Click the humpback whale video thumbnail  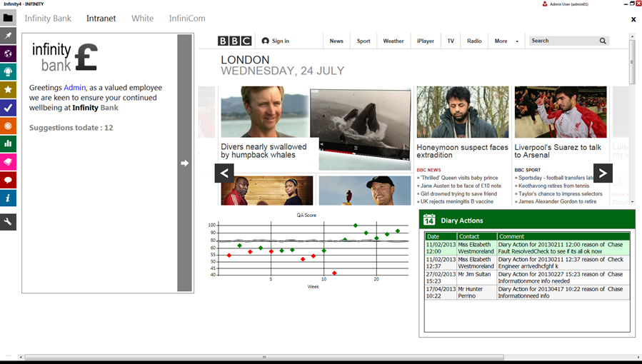pyautogui.click(x=361, y=125)
